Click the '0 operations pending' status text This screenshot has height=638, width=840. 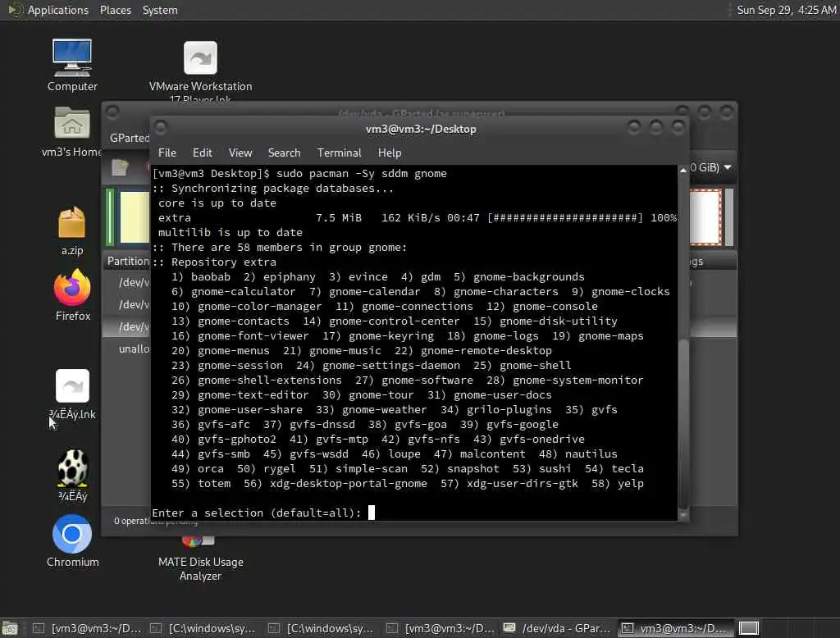pyautogui.click(x=155, y=521)
